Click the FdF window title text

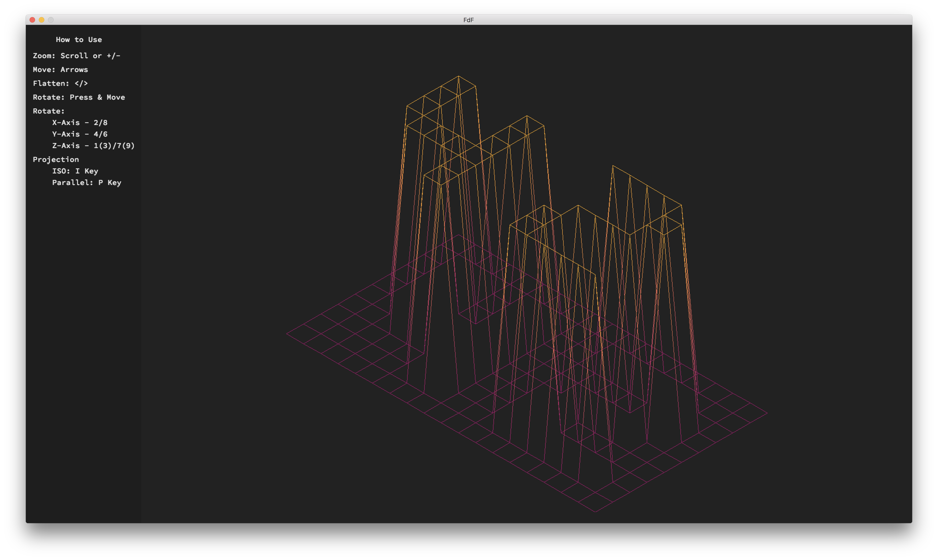click(x=468, y=20)
